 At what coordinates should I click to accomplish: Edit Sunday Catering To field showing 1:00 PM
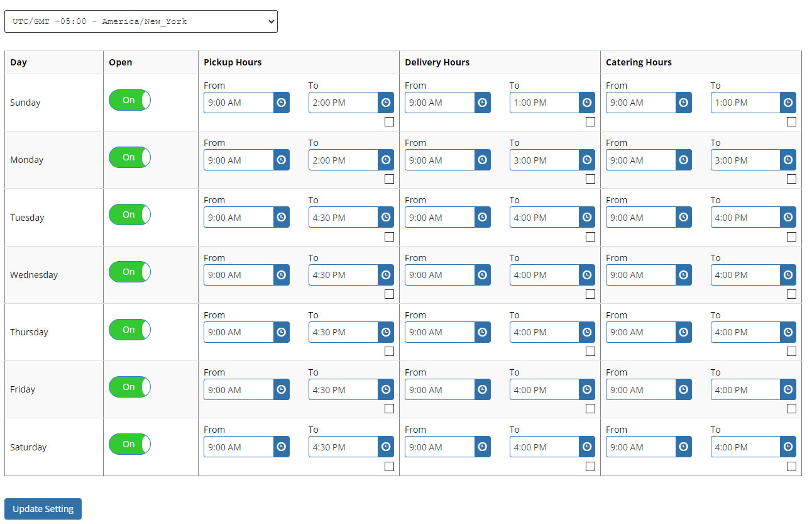coord(745,103)
